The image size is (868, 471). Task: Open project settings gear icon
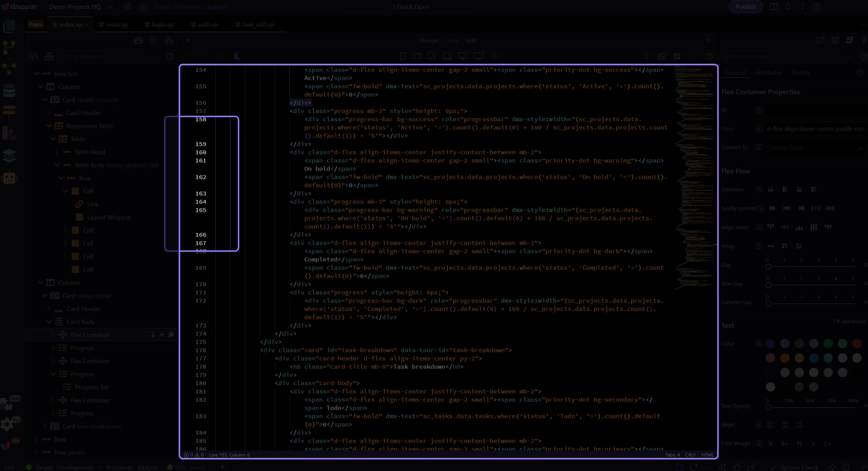point(128,7)
